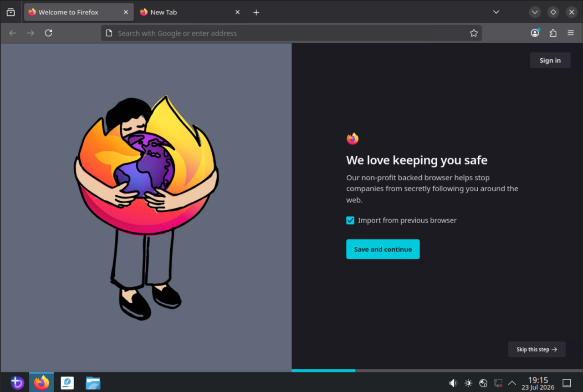583x392 pixels.
Task: Focus the Search with Google address field
Action: 291,33
